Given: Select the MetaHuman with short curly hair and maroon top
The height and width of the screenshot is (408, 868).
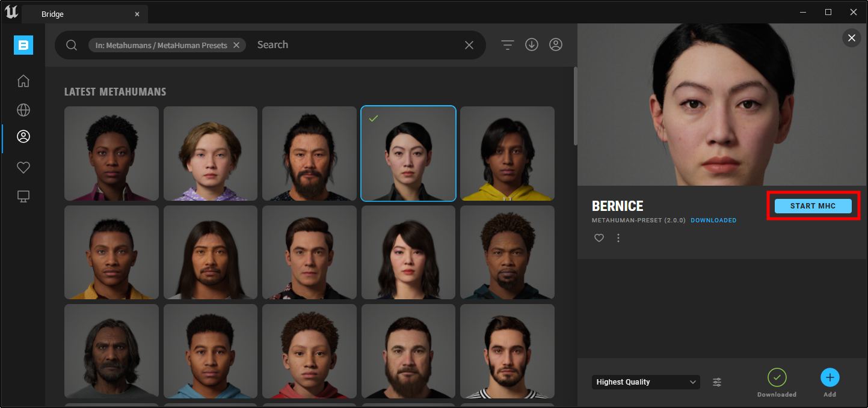Looking at the screenshot, I should [x=112, y=154].
